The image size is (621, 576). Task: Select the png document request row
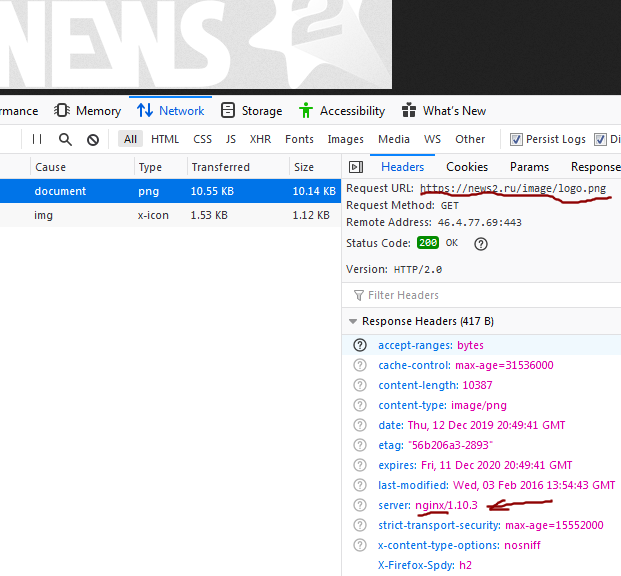pyautogui.click(x=170, y=191)
